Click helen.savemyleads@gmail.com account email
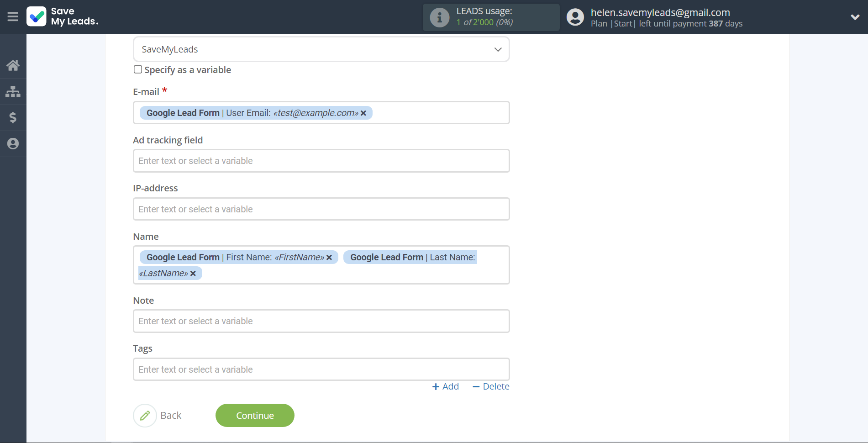 click(660, 12)
